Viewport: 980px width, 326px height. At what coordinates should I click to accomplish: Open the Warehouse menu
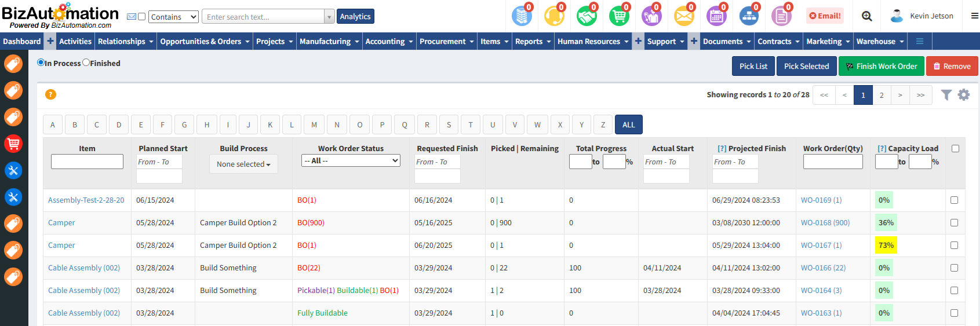(x=880, y=41)
